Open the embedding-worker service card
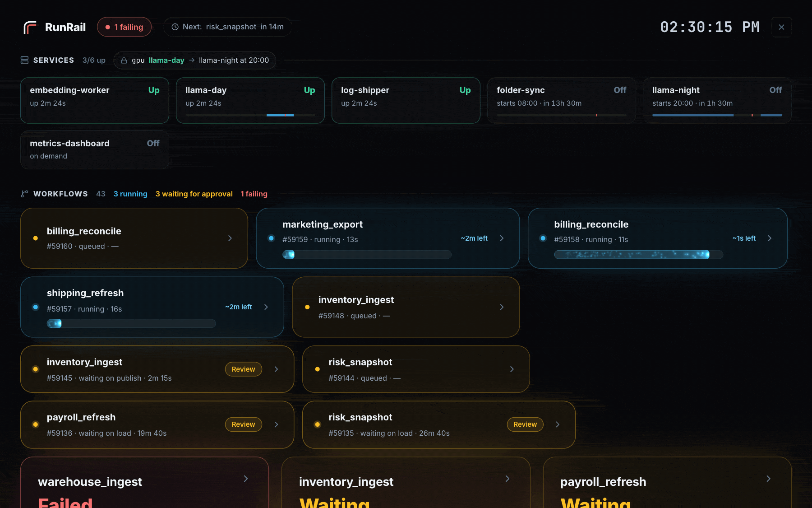This screenshot has width=812, height=508. [95, 100]
